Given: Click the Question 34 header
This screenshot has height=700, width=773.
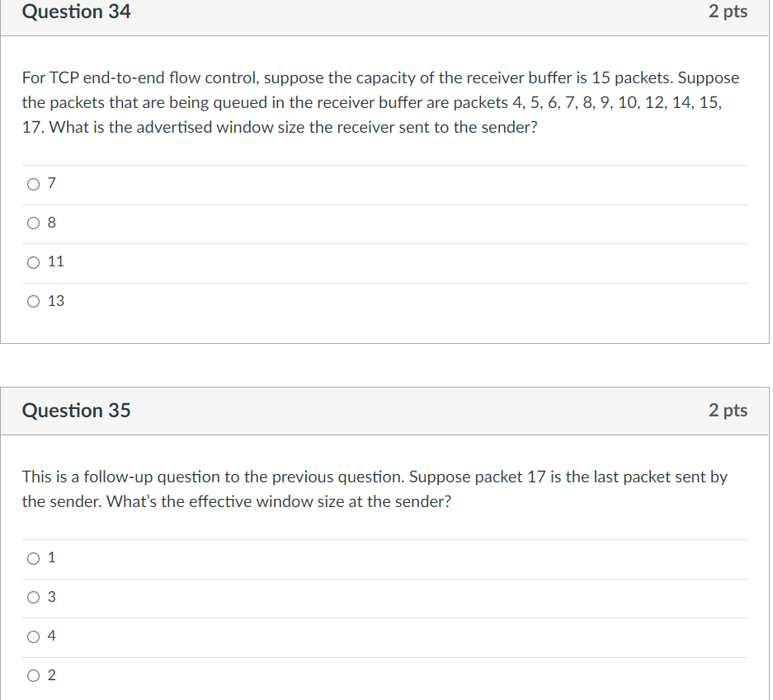Looking at the screenshot, I should point(76,12).
